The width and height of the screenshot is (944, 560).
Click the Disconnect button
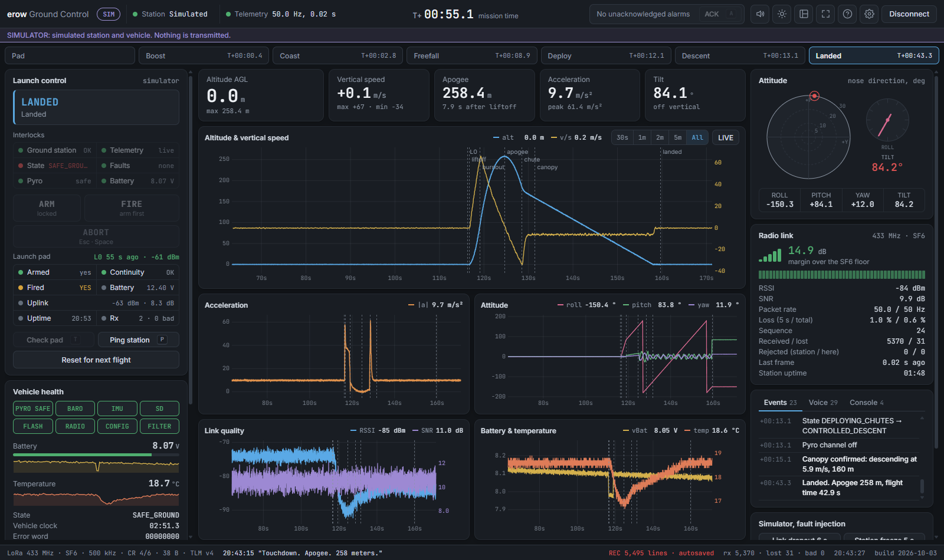click(909, 14)
